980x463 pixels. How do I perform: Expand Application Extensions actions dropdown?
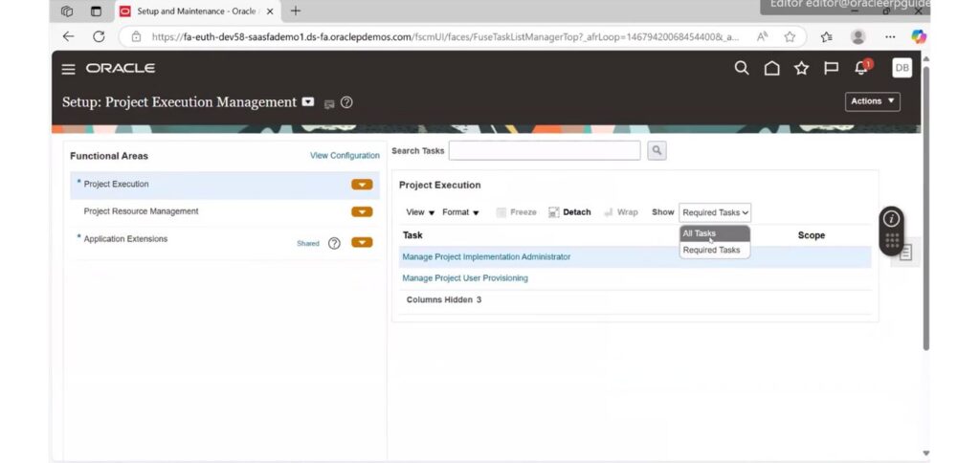pos(362,242)
